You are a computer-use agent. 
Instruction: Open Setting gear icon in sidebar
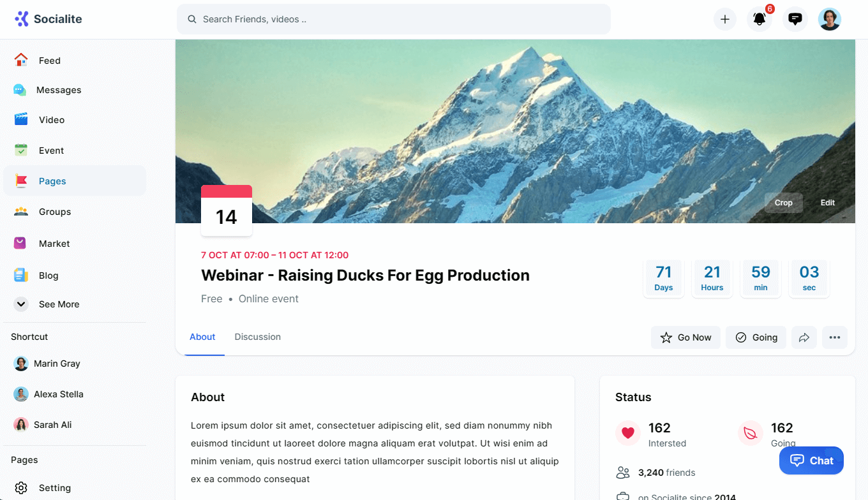pyautogui.click(x=21, y=488)
